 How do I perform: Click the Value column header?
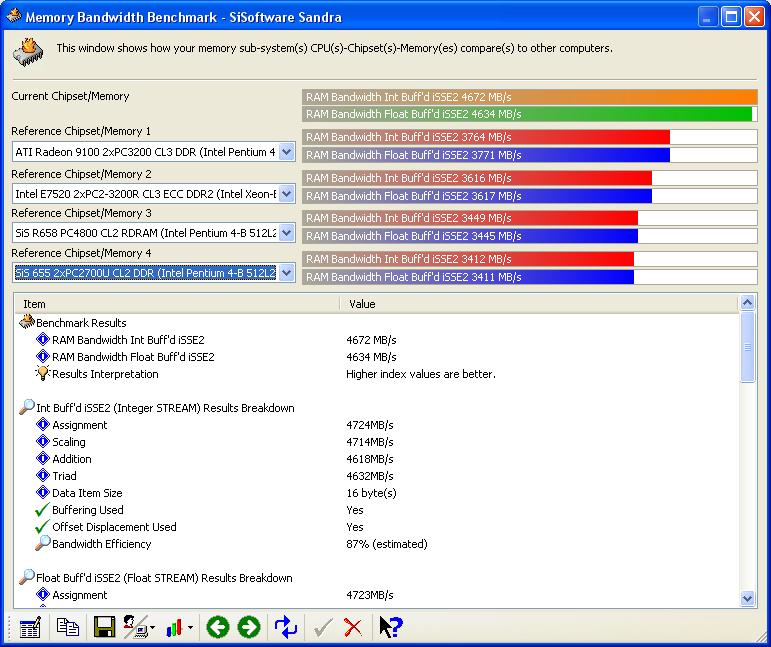pyautogui.click(x=539, y=304)
